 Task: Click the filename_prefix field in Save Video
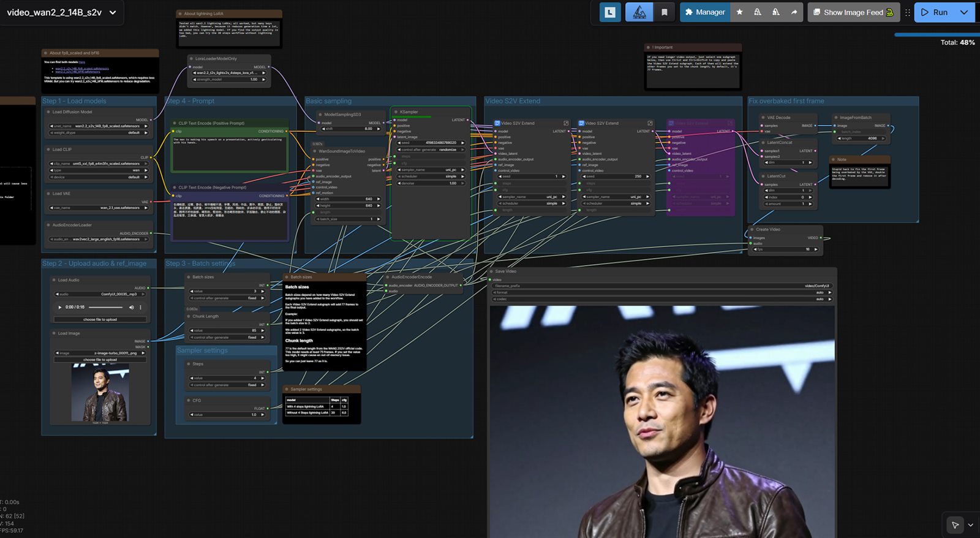click(663, 286)
